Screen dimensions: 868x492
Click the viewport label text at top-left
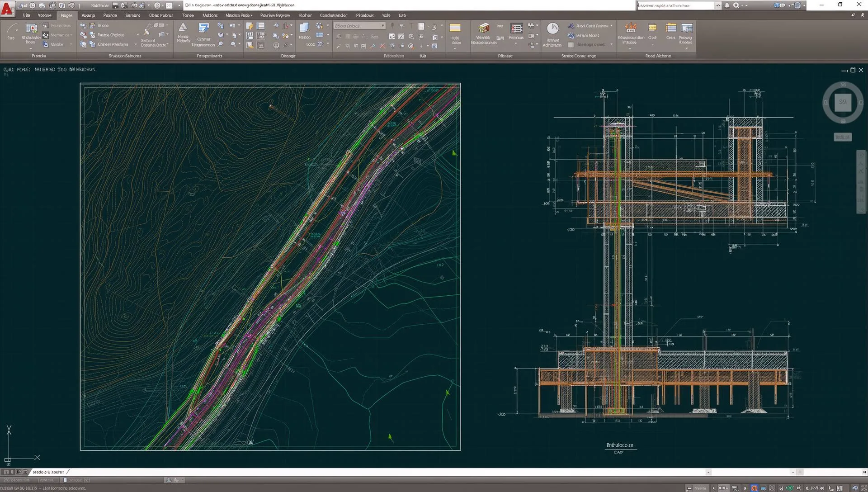pyautogui.click(x=49, y=70)
